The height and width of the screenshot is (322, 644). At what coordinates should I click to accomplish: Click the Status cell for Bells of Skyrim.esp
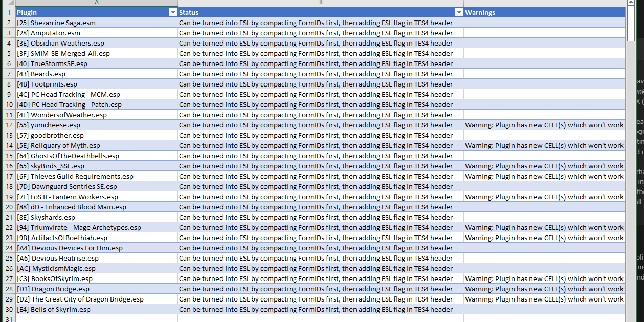tap(321, 309)
